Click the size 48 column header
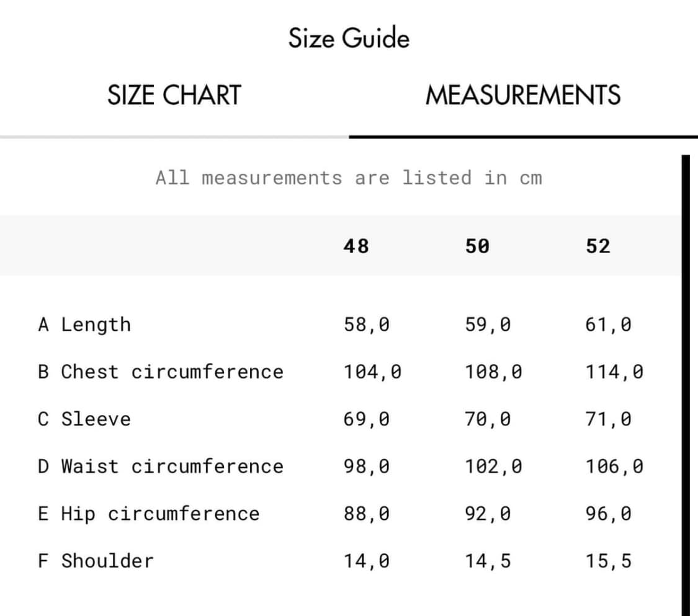Image resolution: width=698 pixels, height=616 pixels. point(356,246)
